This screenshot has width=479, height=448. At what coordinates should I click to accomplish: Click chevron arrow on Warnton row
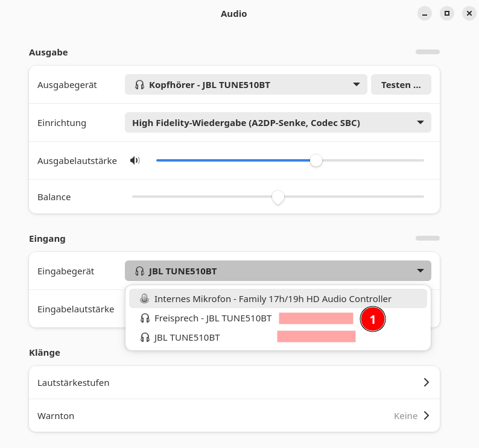click(x=427, y=415)
